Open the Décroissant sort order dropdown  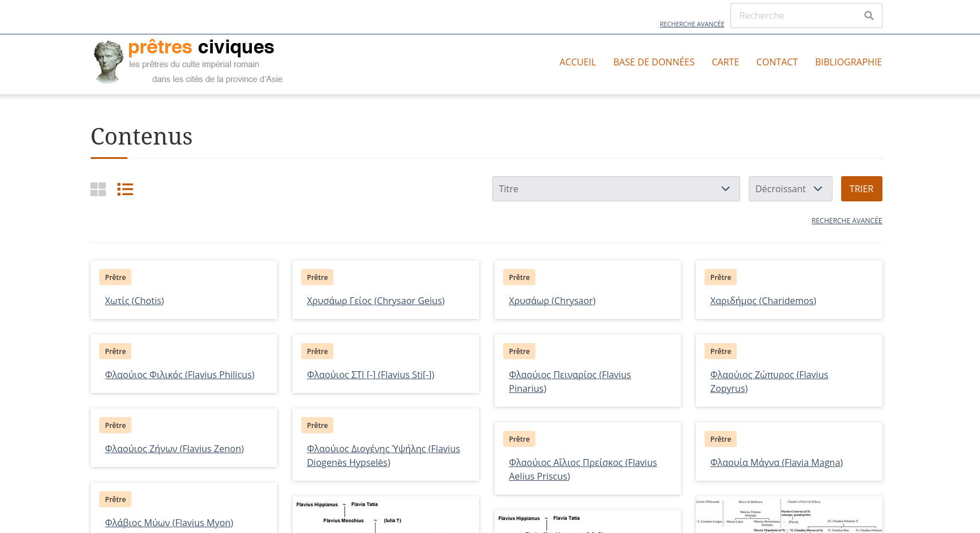click(x=790, y=189)
